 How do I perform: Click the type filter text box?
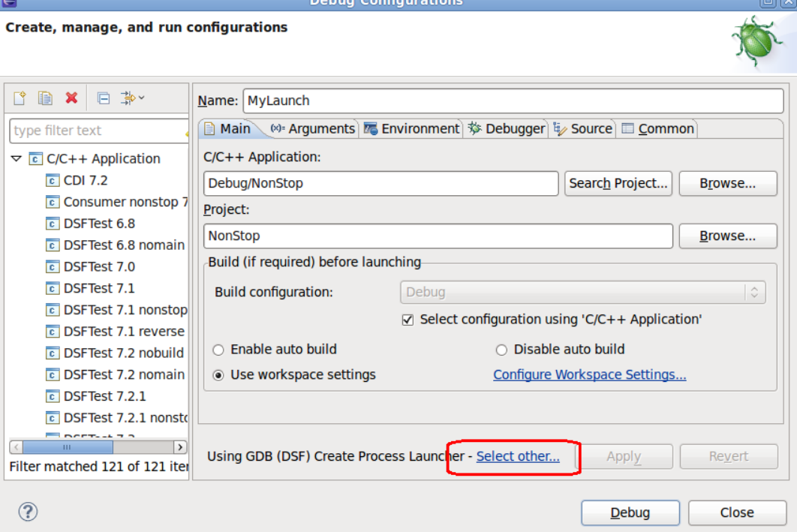99,131
